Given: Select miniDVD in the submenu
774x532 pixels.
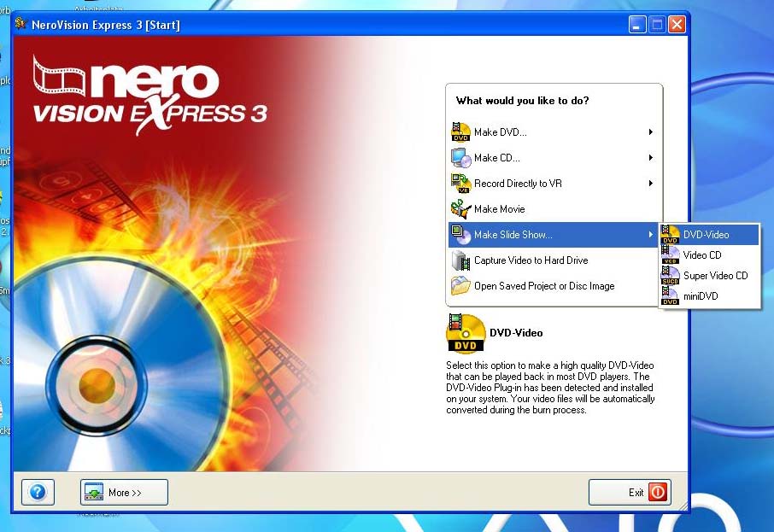Looking at the screenshot, I should coord(710,296).
